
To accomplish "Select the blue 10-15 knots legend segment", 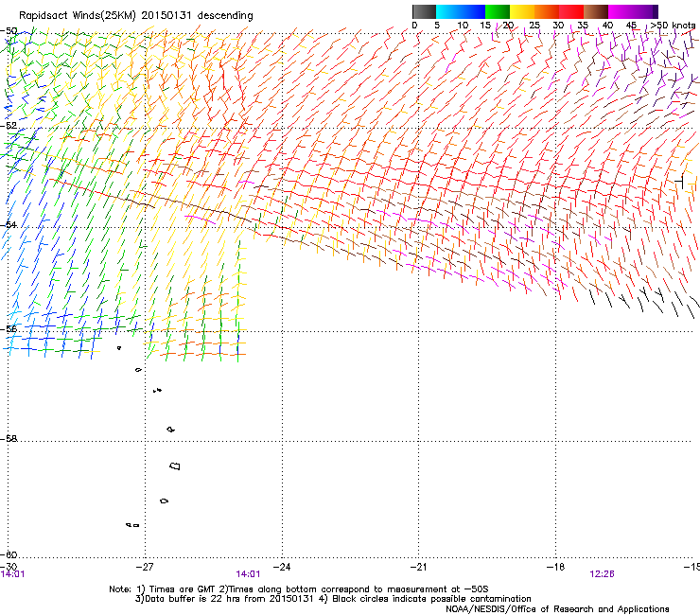I will click(473, 11).
